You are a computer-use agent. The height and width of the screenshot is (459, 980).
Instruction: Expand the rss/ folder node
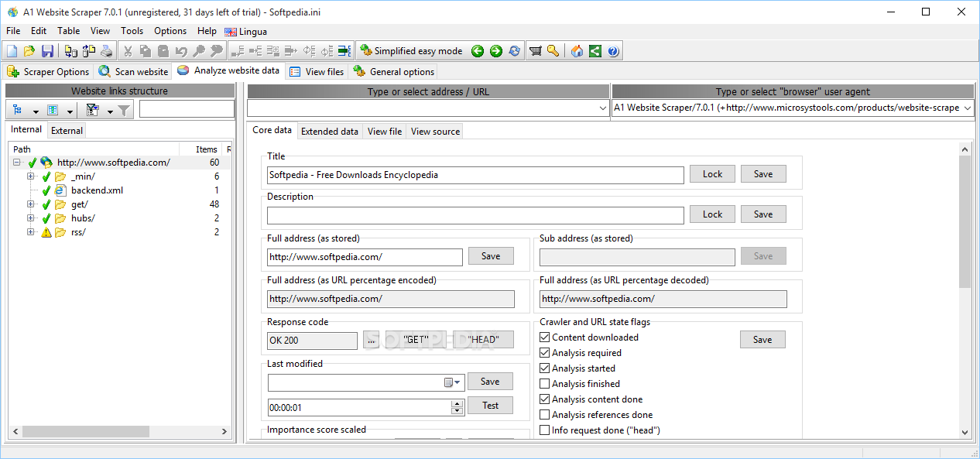pos(31,232)
